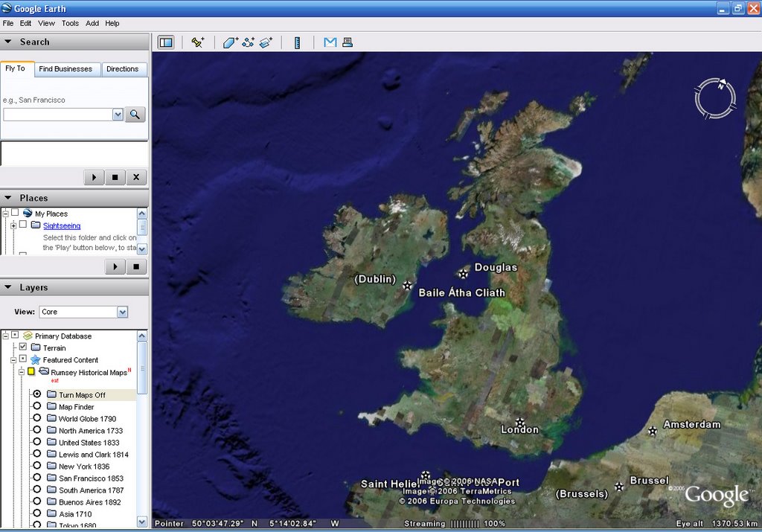762x532 pixels.
Task: Click the Terrain folder icon
Action: coord(36,347)
